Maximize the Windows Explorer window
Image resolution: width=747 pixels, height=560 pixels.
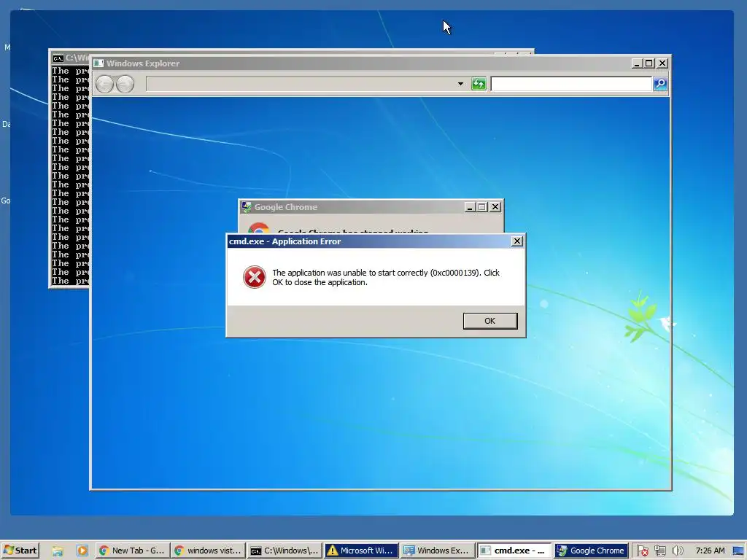click(649, 63)
